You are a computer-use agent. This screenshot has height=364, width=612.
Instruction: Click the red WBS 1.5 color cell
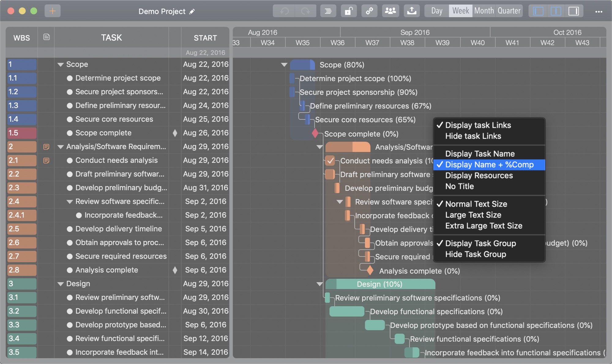pos(22,133)
